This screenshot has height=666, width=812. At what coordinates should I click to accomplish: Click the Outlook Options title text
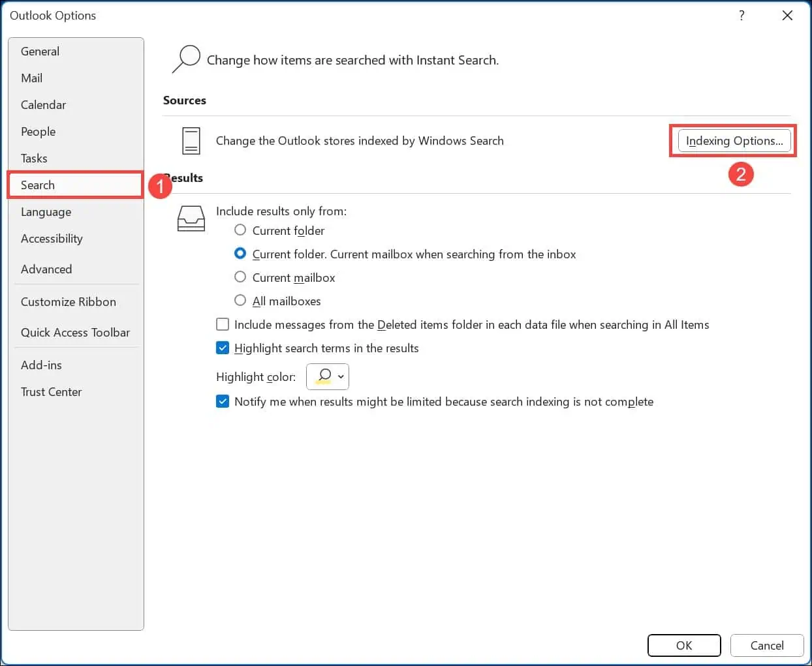pyautogui.click(x=53, y=16)
